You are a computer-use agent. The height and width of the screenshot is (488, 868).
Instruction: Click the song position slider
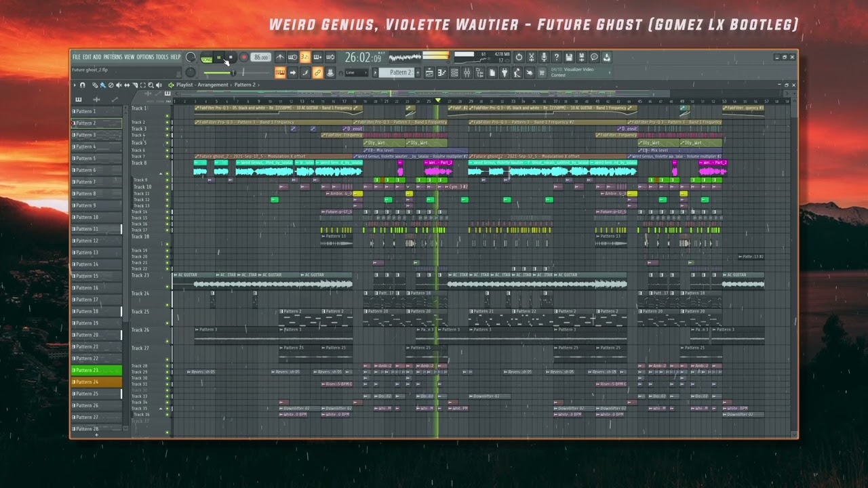(235, 73)
